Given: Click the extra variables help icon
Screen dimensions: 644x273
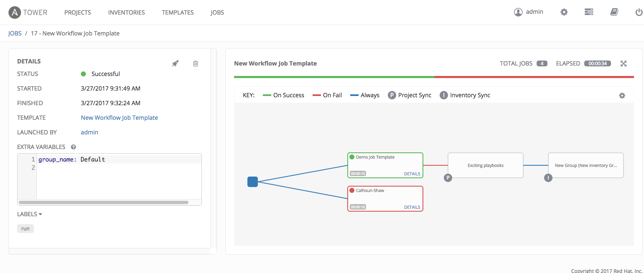Looking at the screenshot, I should (74, 147).
